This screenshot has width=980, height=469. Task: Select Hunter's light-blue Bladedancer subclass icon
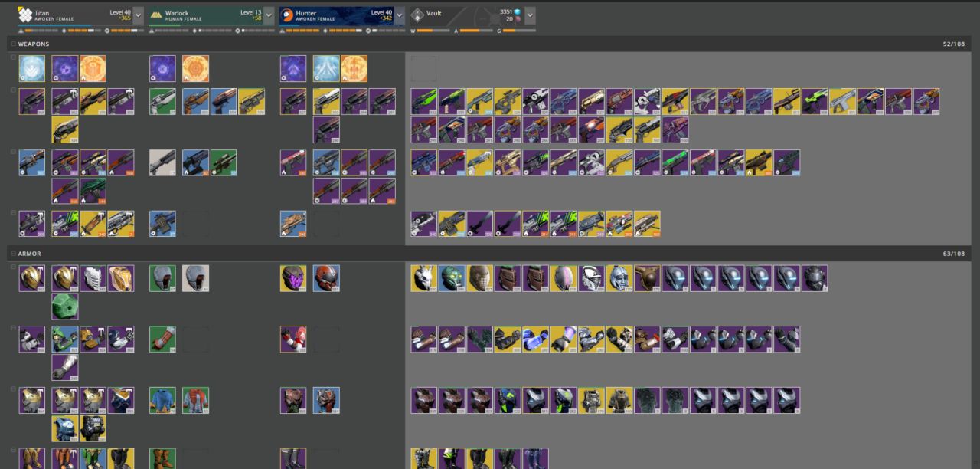pyautogui.click(x=326, y=68)
